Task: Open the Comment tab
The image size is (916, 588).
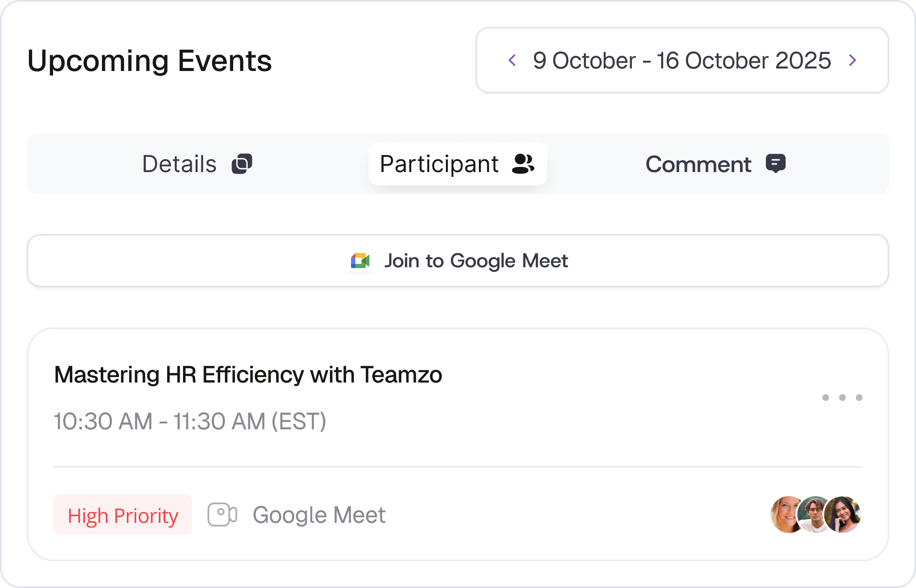Action: pyautogui.click(x=715, y=164)
